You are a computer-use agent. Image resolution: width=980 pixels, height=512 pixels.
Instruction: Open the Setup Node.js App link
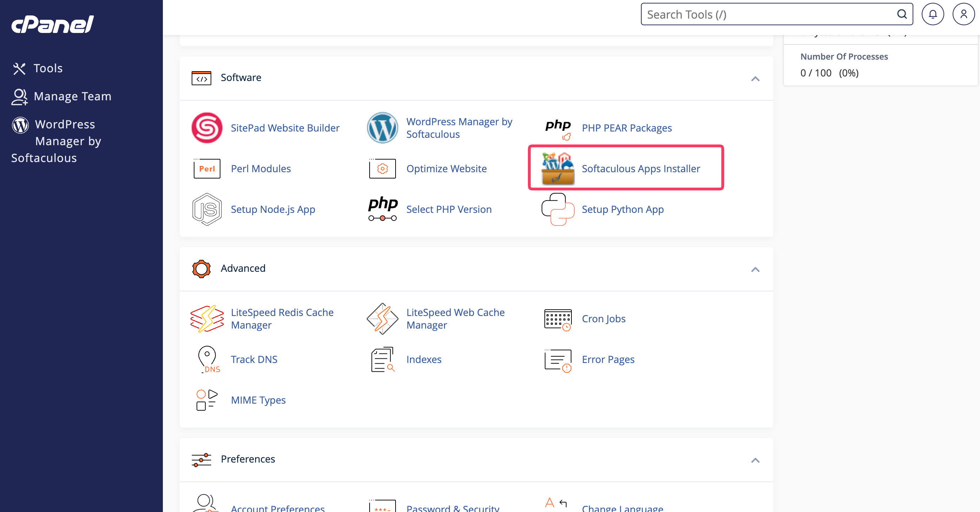click(273, 209)
